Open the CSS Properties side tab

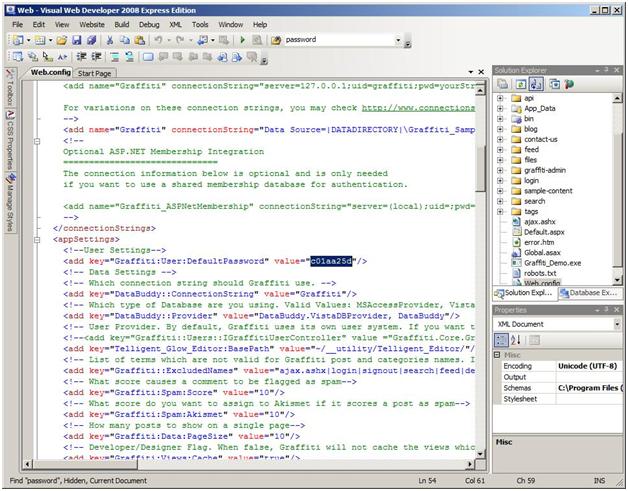pos(10,140)
